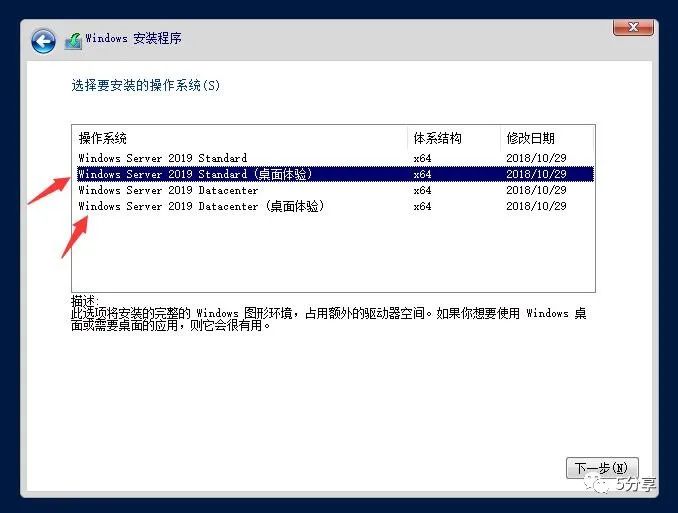Viewport: 678px width, 513px height.
Task: Click x64 cell in first Standard row
Action: tap(422, 158)
